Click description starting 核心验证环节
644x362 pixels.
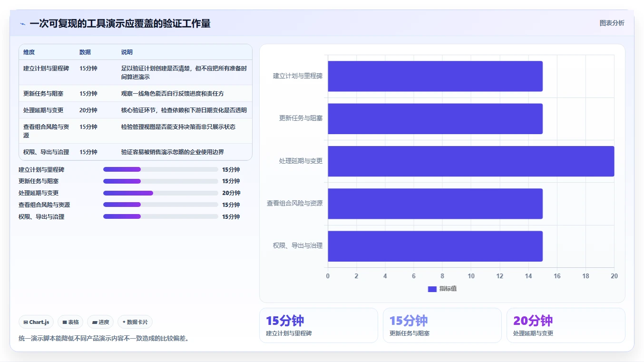click(184, 110)
